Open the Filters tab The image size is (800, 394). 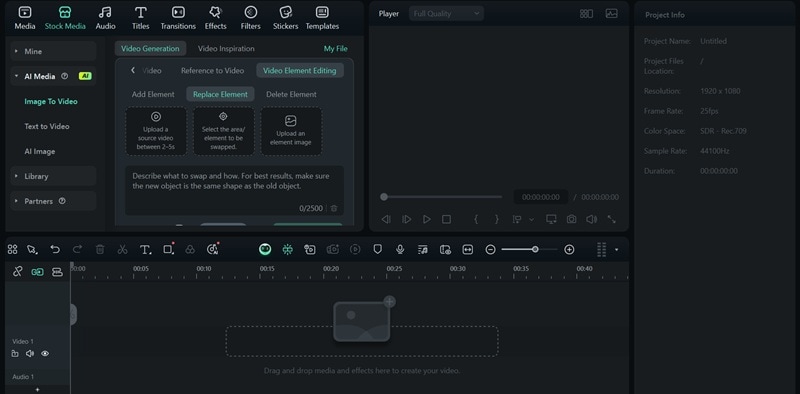pos(251,18)
